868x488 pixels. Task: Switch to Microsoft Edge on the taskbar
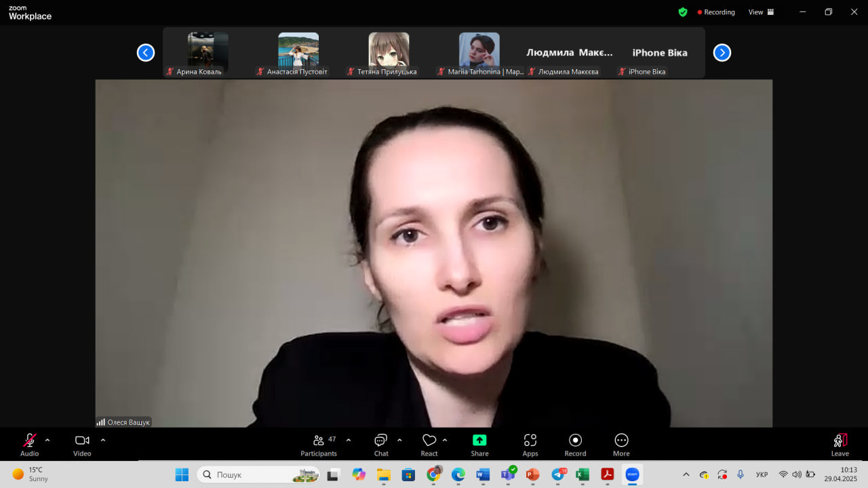(x=458, y=474)
